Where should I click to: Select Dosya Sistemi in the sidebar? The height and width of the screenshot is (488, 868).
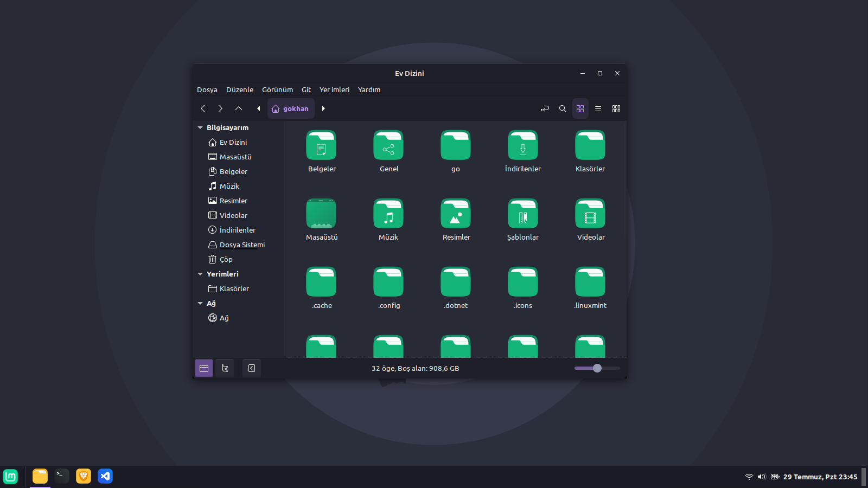pyautogui.click(x=242, y=245)
